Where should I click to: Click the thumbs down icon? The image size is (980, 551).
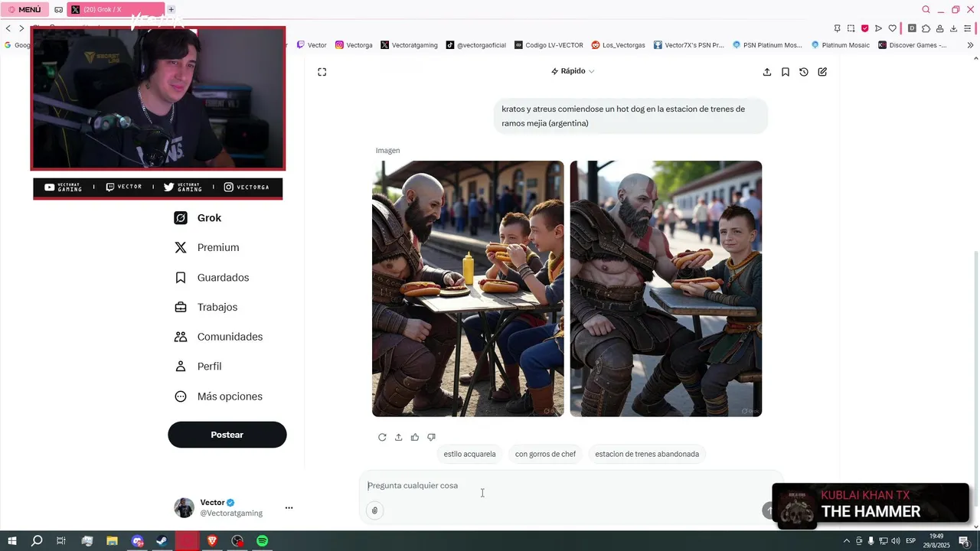[431, 437]
